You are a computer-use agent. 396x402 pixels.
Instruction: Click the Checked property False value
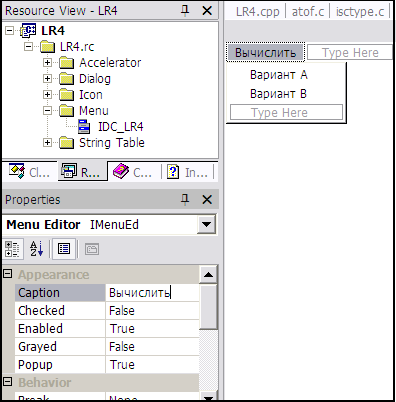pyautogui.click(x=152, y=311)
